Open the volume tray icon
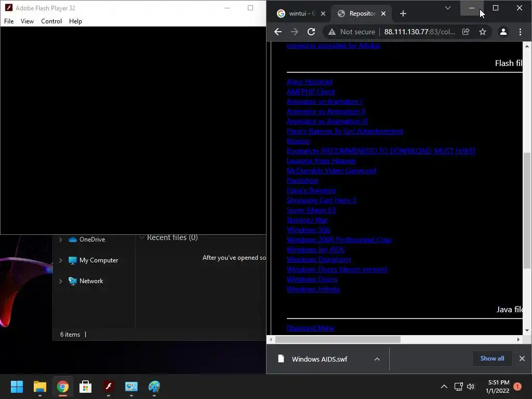Viewport: 532px width, 399px height. tap(471, 387)
